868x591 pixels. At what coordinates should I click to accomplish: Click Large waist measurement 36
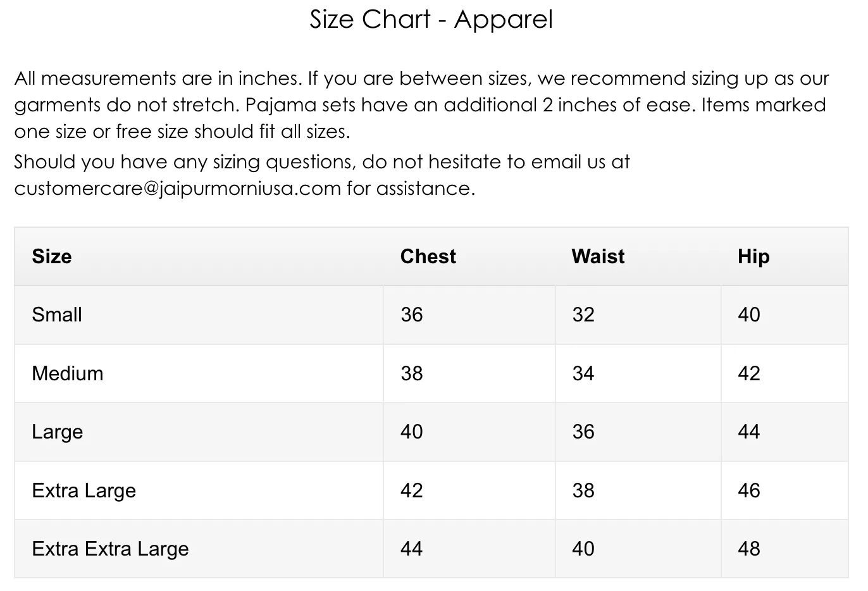coord(583,432)
